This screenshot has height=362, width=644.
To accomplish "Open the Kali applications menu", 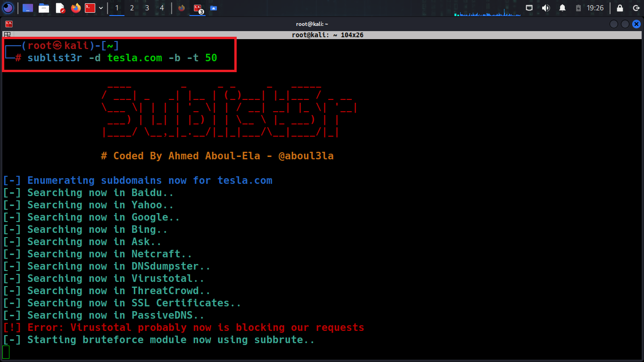I will tap(8, 8).
